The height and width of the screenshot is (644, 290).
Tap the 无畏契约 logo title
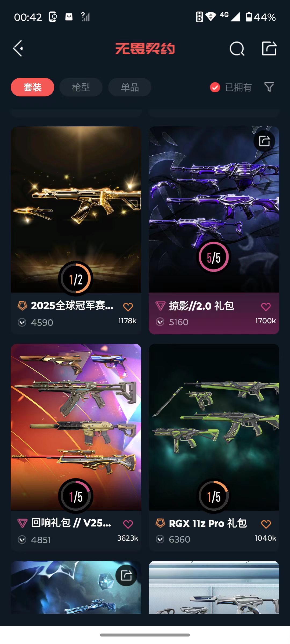point(145,49)
